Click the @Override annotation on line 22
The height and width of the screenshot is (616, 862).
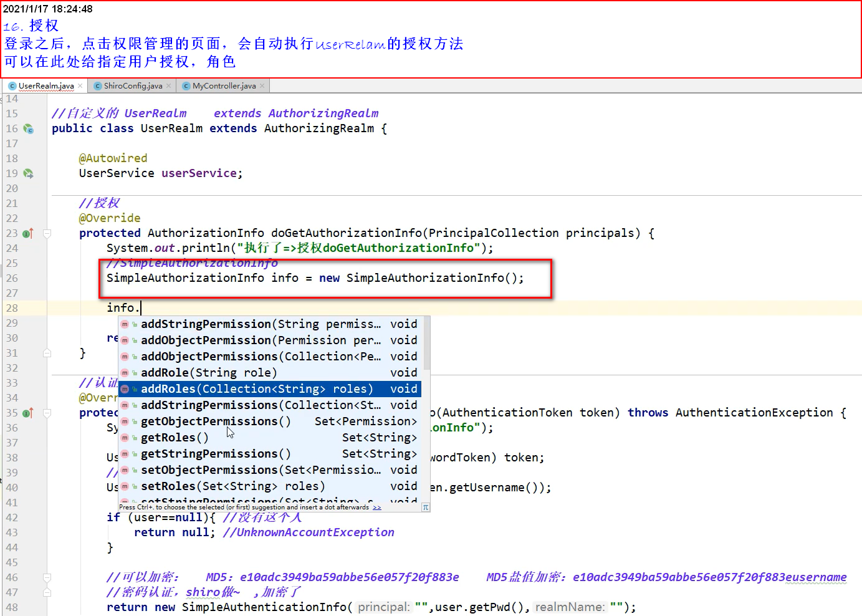[x=110, y=218]
